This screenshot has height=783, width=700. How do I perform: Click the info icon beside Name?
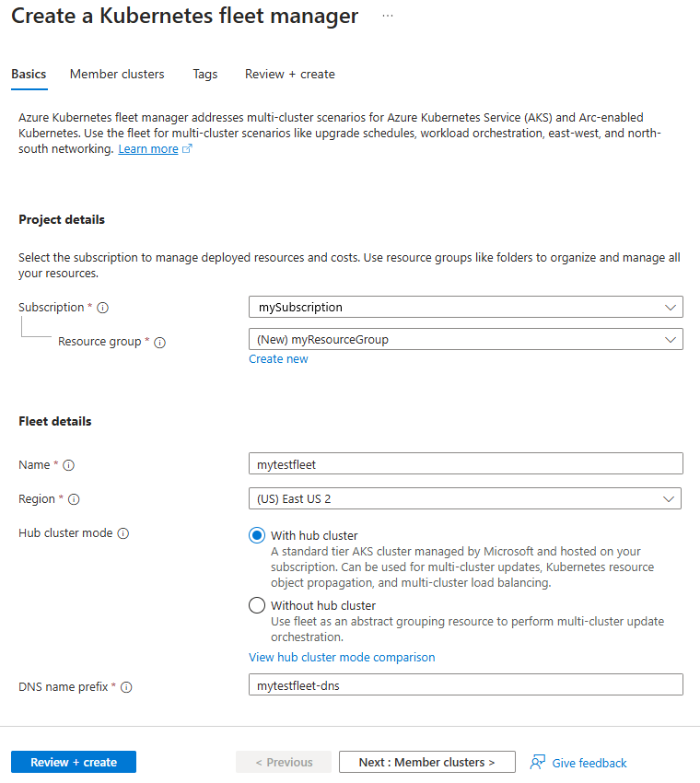pyautogui.click(x=69, y=465)
